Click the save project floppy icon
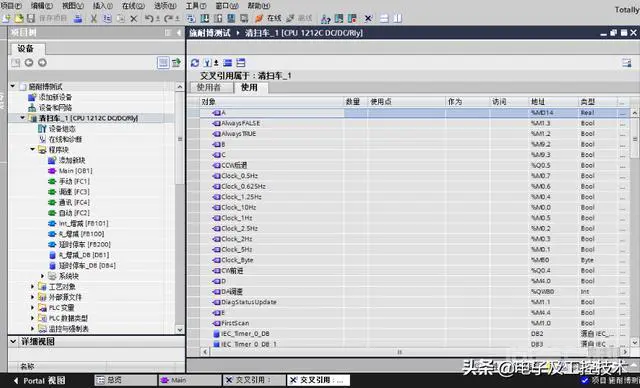640x388 pixels. tap(31, 18)
